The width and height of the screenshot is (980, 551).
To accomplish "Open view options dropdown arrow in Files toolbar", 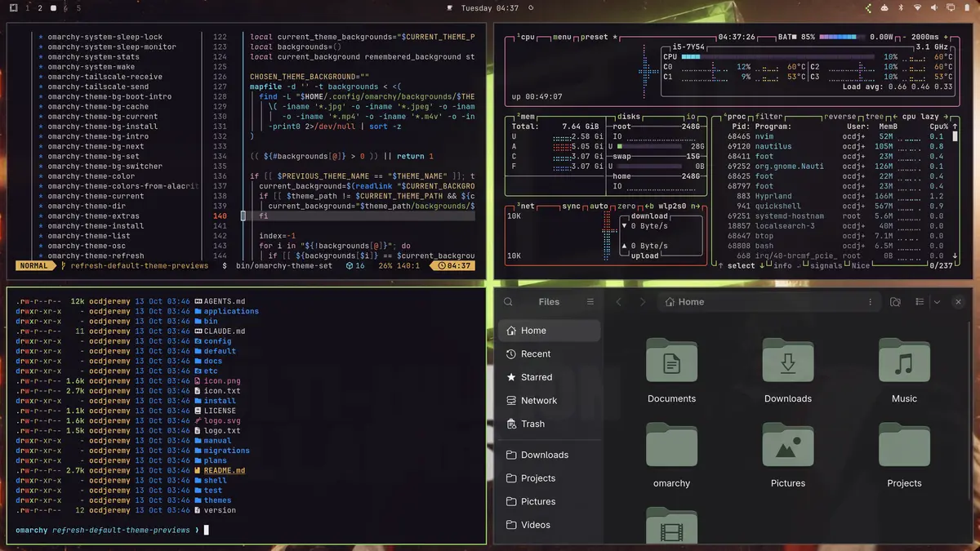I will pos(937,302).
